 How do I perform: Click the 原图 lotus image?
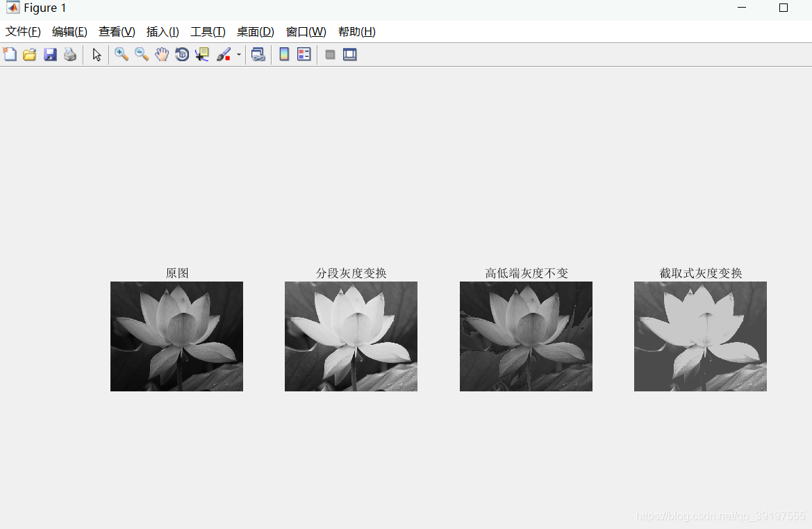click(x=176, y=336)
